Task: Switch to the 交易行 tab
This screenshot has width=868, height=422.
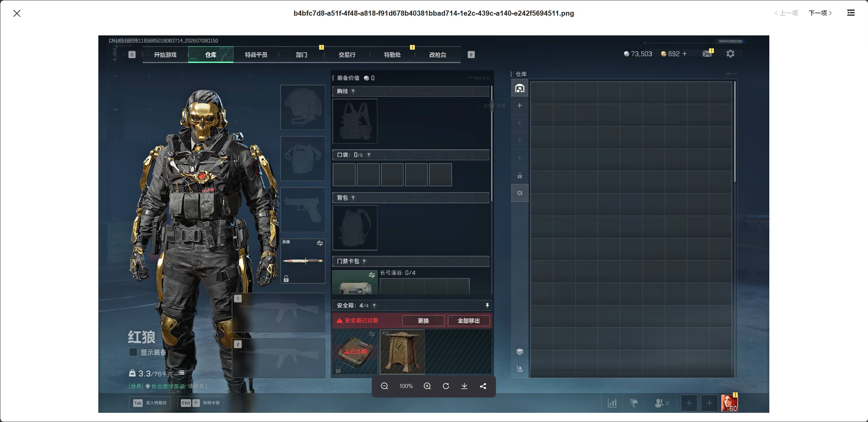Action: click(347, 55)
